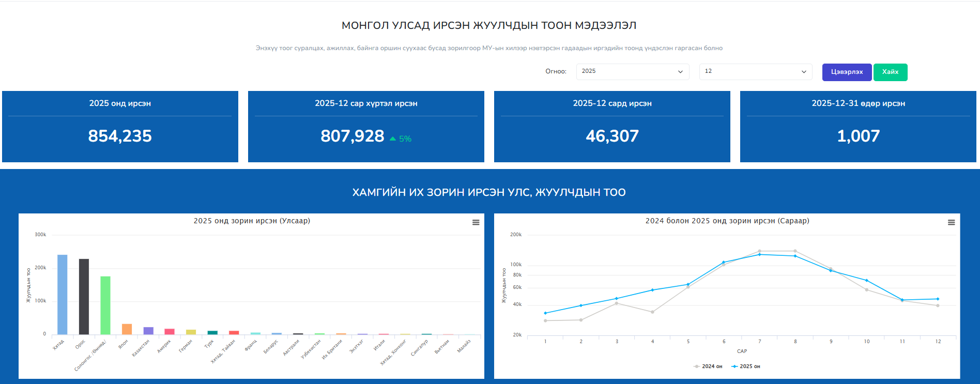Image resolution: width=980 pixels, height=384 pixels.
Task: Select the green Солонгос bar
Action: click(x=105, y=305)
